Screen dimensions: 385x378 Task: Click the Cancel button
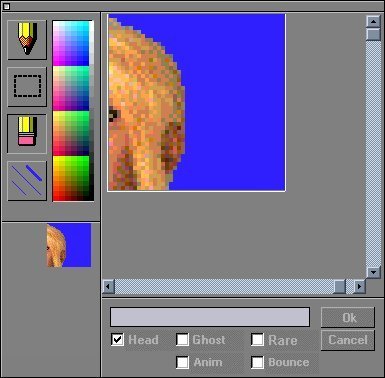coord(348,340)
